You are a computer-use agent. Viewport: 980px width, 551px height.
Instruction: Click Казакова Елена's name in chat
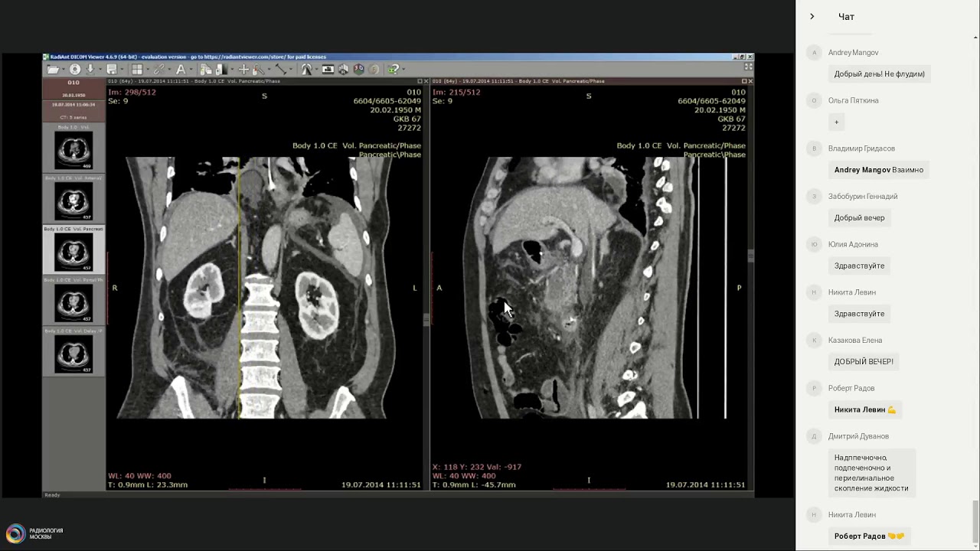855,341
